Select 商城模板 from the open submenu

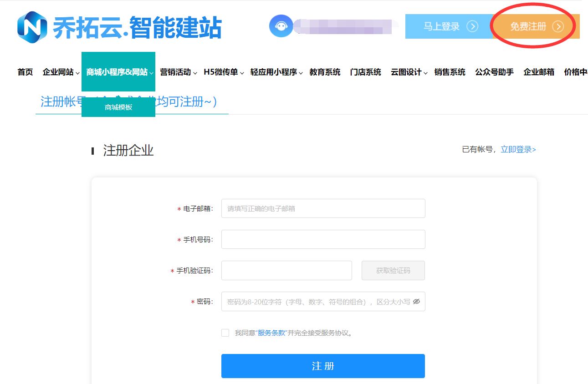pos(118,107)
